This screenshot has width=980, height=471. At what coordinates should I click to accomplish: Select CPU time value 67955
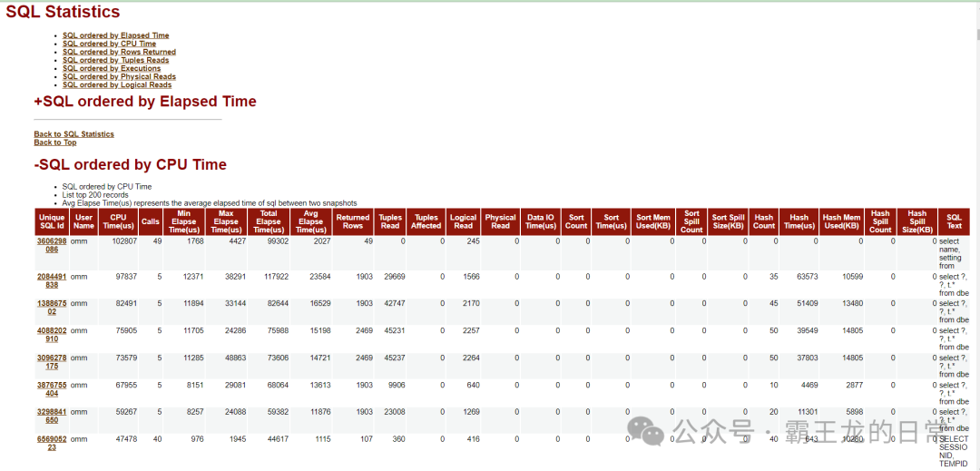point(125,386)
